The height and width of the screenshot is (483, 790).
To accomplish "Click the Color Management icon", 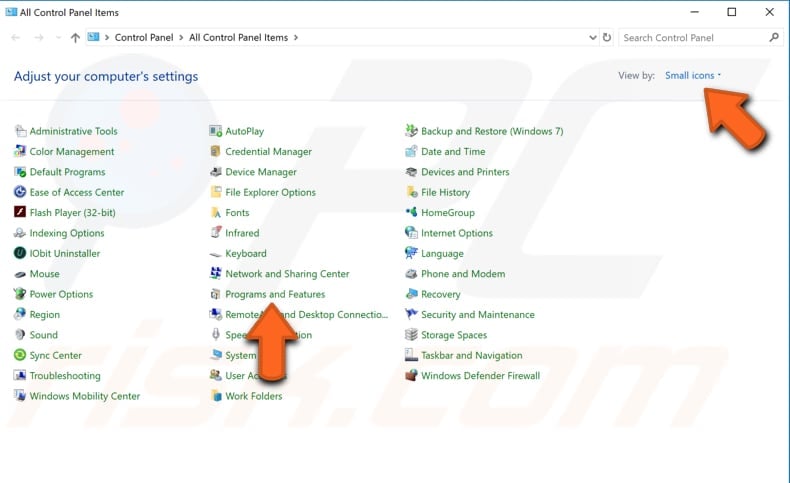I will 20,151.
